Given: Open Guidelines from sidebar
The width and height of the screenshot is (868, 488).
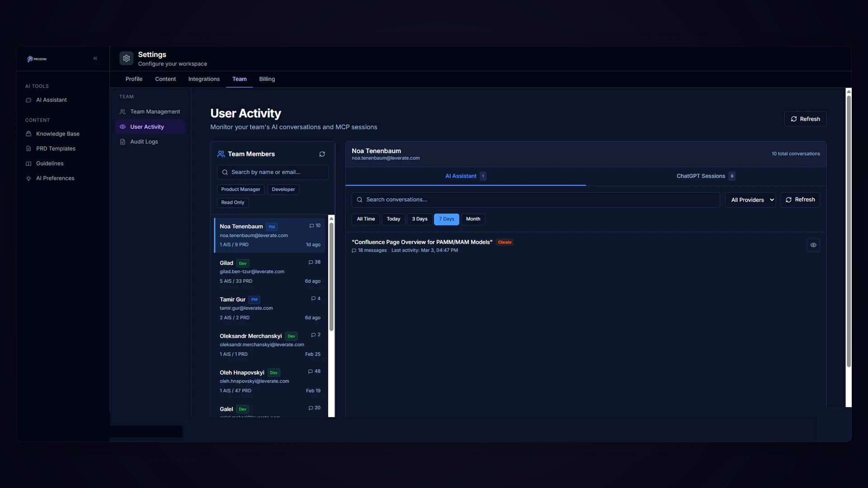Looking at the screenshot, I should 50,164.
